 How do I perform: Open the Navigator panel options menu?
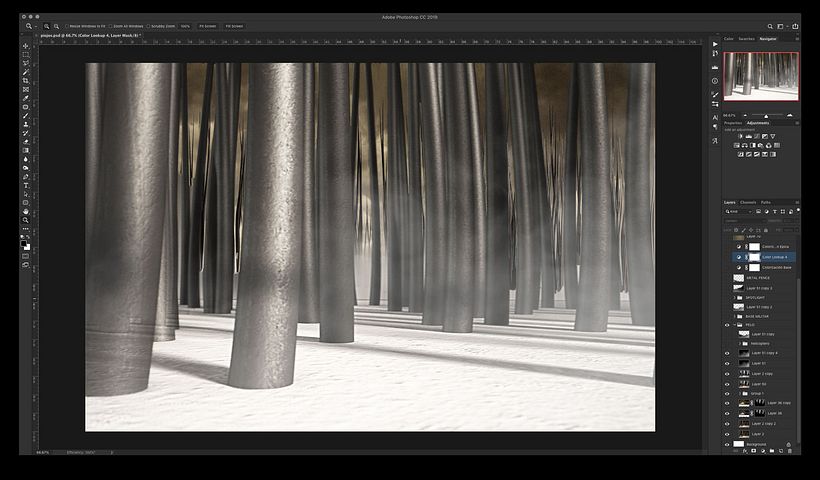797,39
